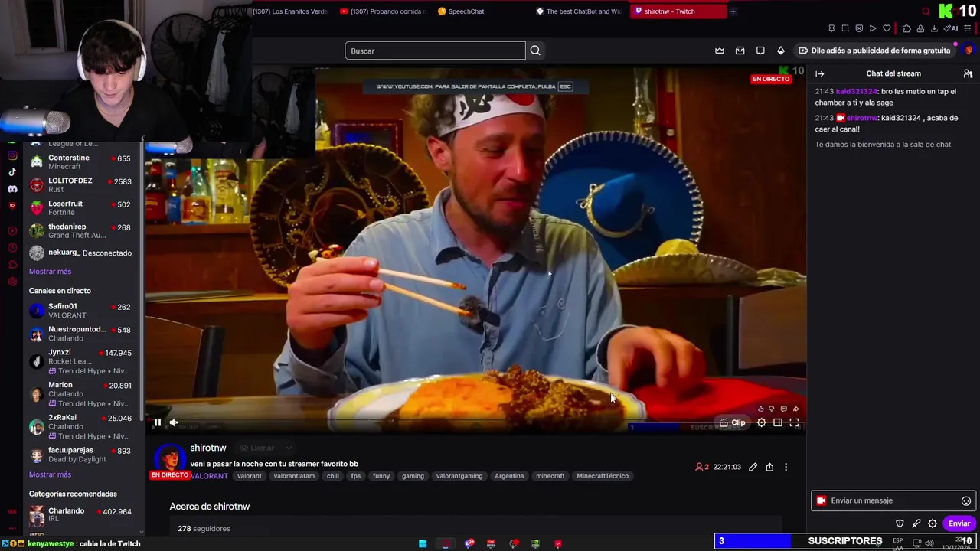Switch to 'Probando comida' YouTube tab
The image size is (980, 551).
(383, 11)
